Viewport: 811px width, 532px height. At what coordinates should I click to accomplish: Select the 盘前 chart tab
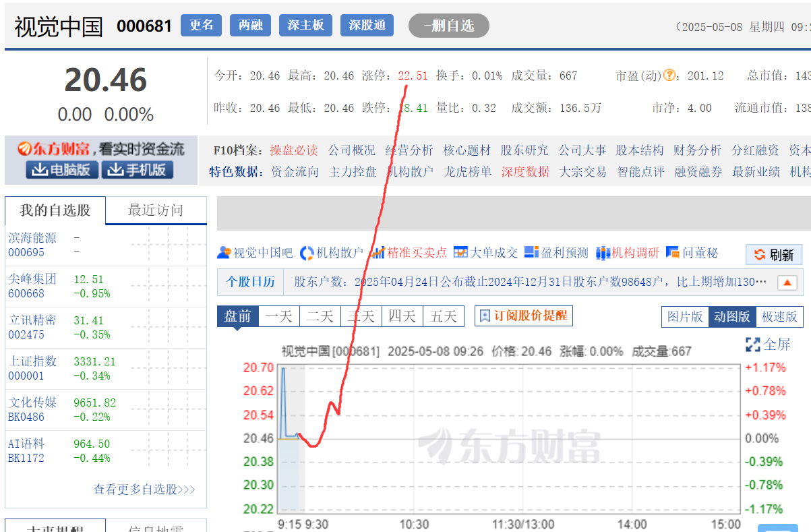click(x=237, y=316)
